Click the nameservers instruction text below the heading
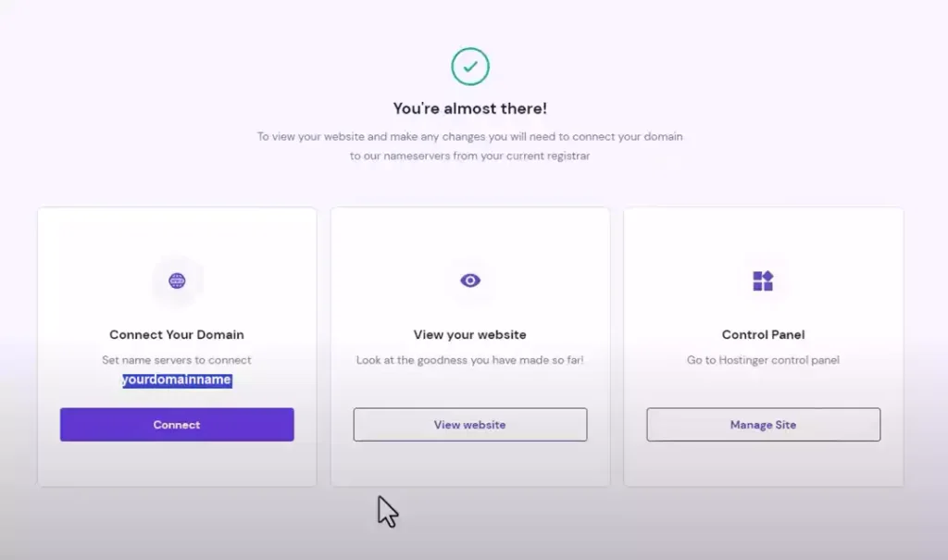The image size is (948, 560). (469, 144)
